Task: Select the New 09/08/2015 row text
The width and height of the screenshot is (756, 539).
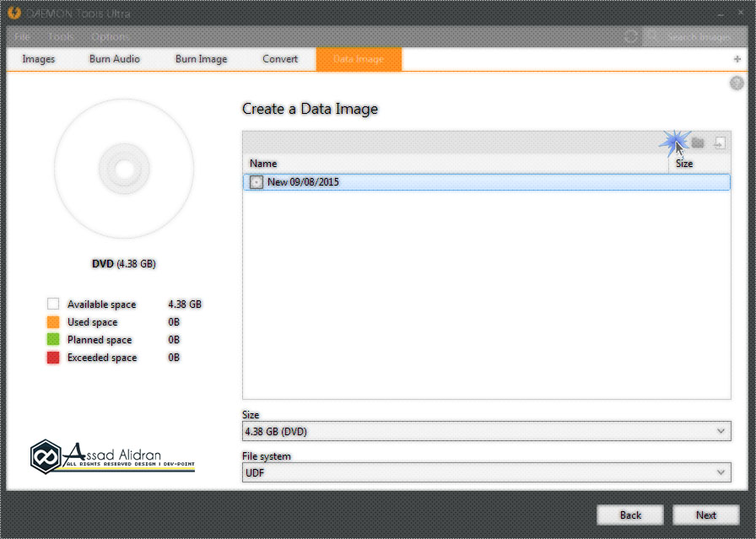Action: pyautogui.click(x=303, y=182)
